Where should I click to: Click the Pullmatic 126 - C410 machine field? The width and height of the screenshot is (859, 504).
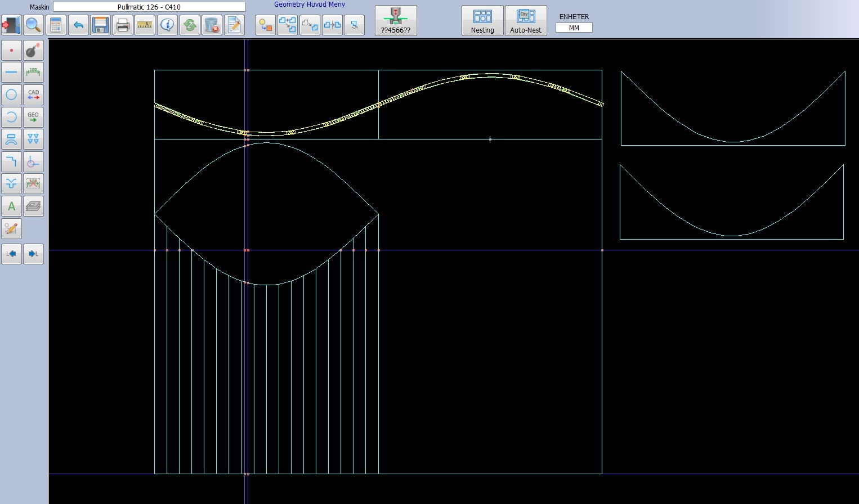pos(149,7)
